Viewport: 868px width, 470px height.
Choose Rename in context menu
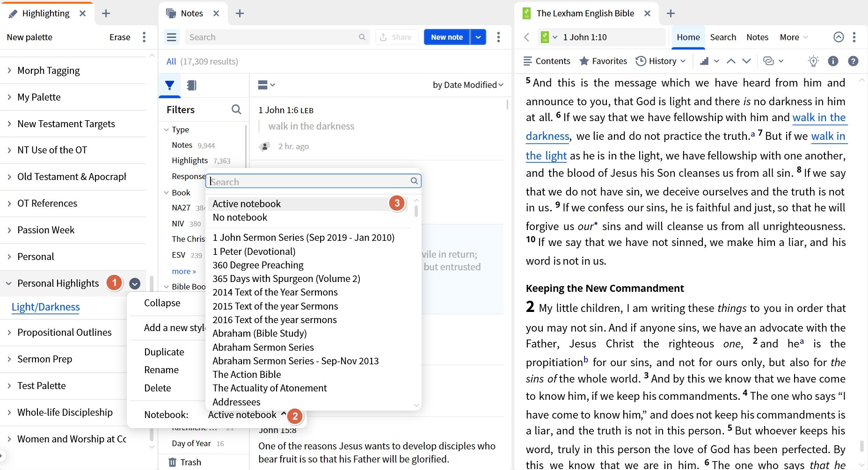(161, 369)
